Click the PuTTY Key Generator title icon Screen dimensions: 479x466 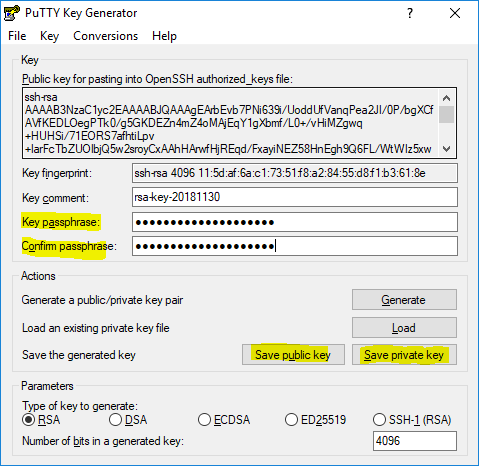[x=12, y=13]
